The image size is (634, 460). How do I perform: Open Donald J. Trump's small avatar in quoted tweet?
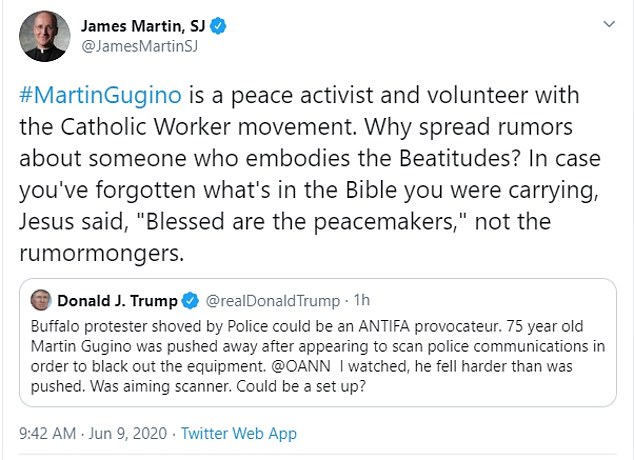(41, 300)
